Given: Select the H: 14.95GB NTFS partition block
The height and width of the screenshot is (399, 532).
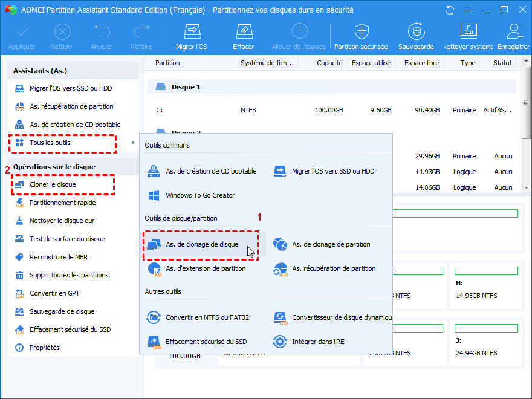Looking at the screenshot, I should [486, 286].
